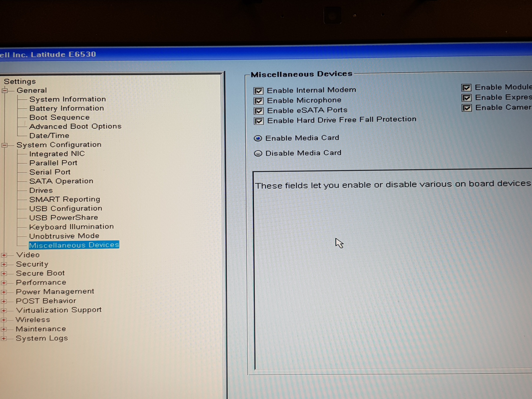
Task: Select USB PowerShare entry
Action: click(x=63, y=218)
